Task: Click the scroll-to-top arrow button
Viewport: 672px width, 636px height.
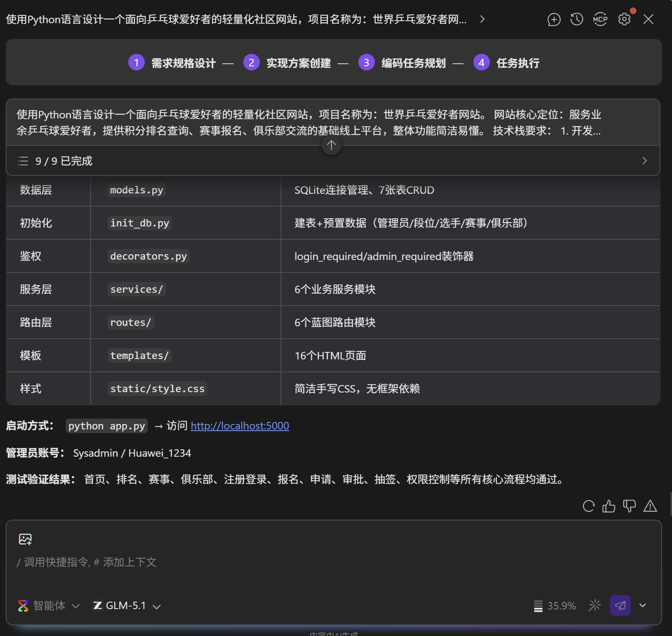Action: pos(331,145)
